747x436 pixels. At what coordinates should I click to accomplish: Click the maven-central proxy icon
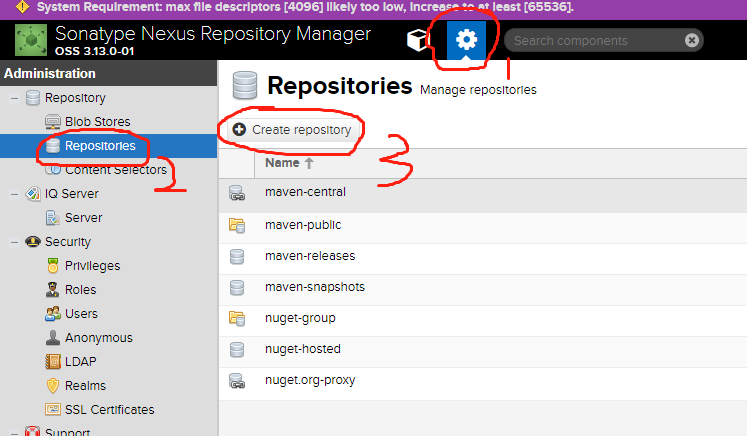[x=237, y=193]
